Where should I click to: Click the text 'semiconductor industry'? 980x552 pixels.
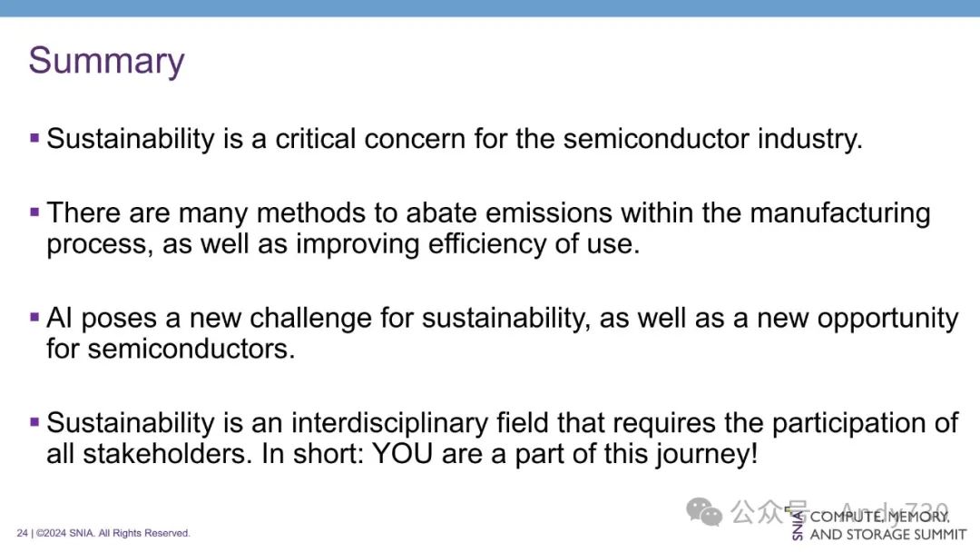coord(712,139)
